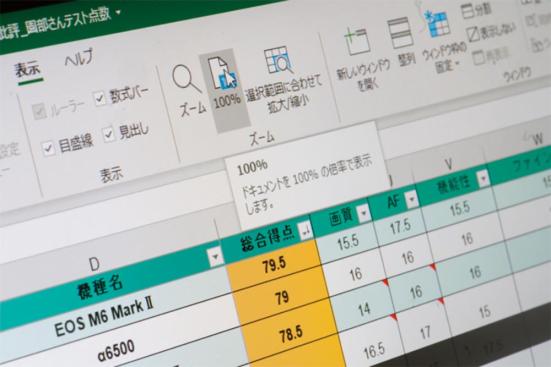Uncheck the Gridlines (目盛線) checkbox
The width and height of the screenshot is (551, 367).
click(48, 148)
